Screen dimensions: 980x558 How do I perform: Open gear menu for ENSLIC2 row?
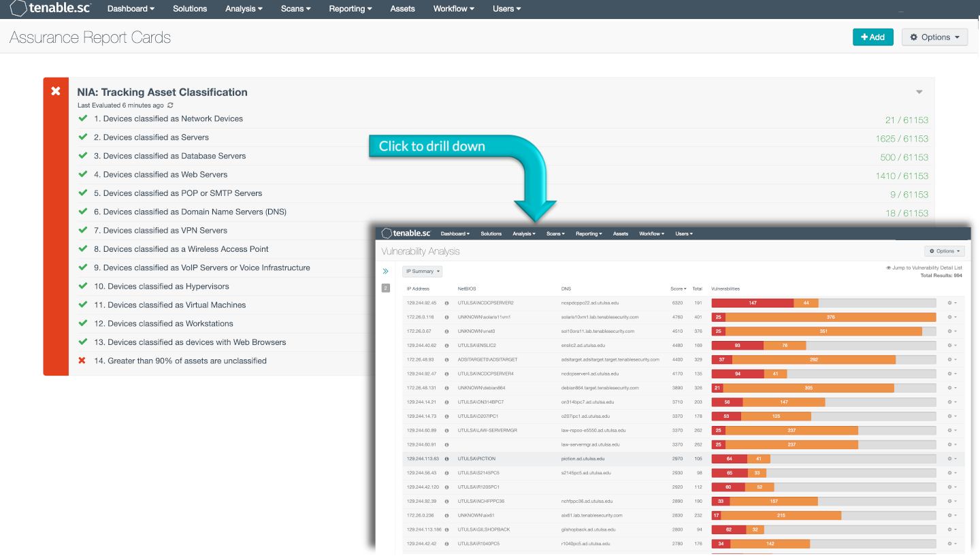pyautogui.click(x=952, y=346)
